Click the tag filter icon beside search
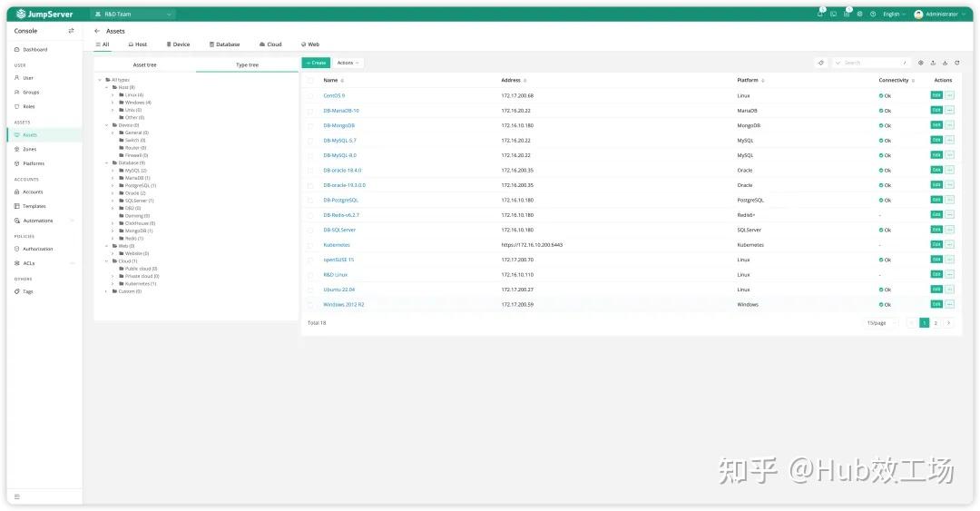 (x=821, y=63)
